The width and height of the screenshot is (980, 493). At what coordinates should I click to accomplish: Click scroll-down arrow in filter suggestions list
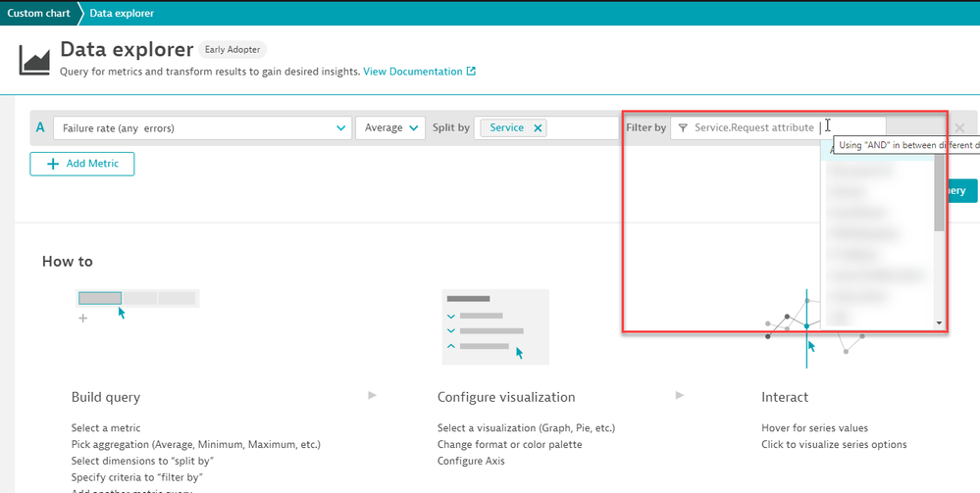(x=939, y=322)
